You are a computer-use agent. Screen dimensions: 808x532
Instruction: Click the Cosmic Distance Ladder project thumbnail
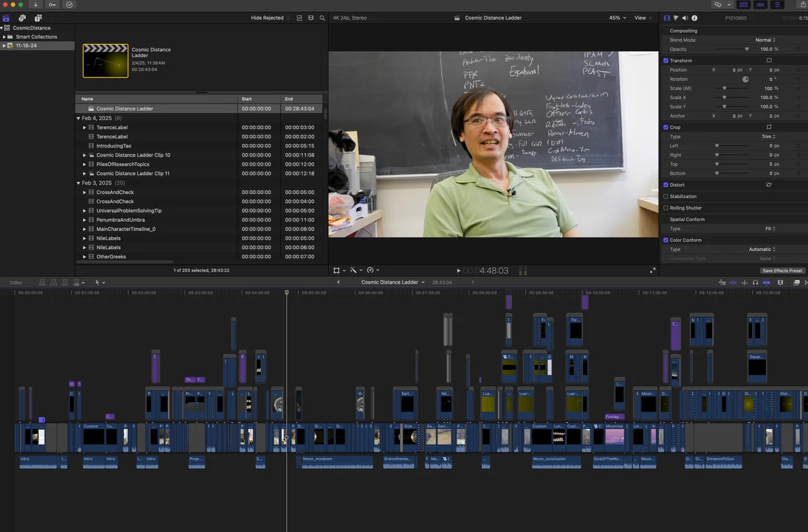pyautogui.click(x=106, y=61)
